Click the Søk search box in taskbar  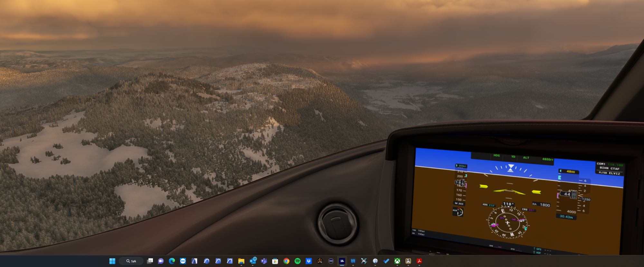pos(131,261)
